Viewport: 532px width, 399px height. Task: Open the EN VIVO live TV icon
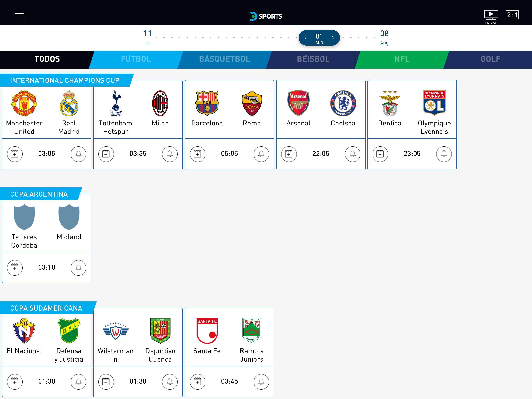pyautogui.click(x=491, y=17)
